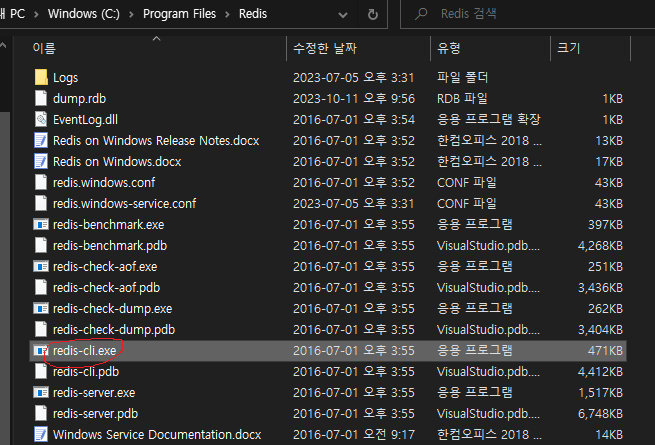Screen dimensions: 655x445
Task: Sort by the 크기 column header
Action: [569, 48]
